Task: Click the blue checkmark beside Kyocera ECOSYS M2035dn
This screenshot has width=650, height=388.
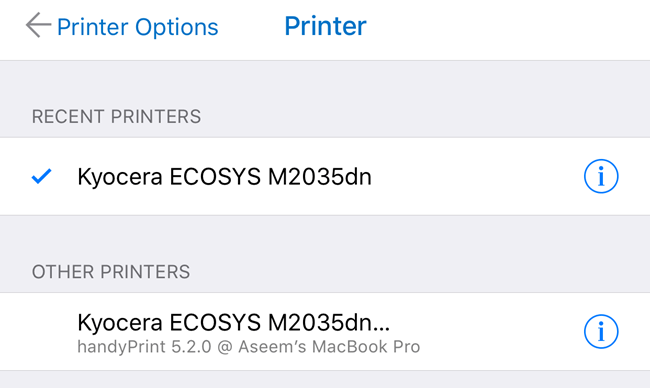Action: (41, 176)
